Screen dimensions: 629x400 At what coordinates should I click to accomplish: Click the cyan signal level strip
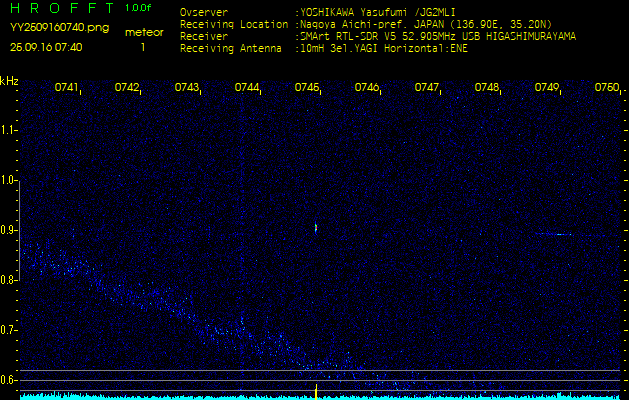150,396
